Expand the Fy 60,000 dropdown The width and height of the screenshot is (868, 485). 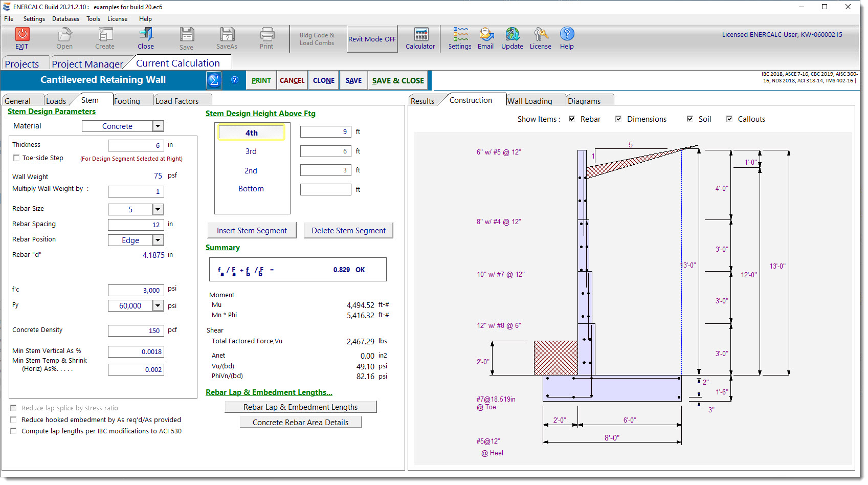pyautogui.click(x=158, y=305)
